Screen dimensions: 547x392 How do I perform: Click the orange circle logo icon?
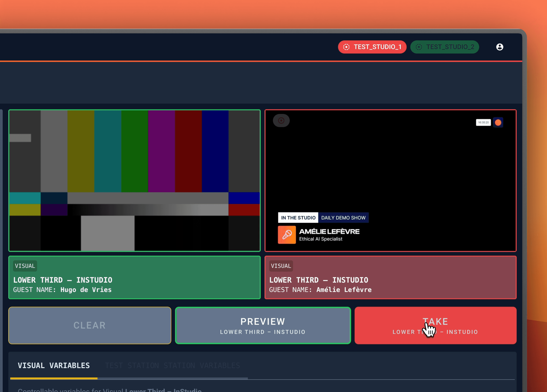498,123
